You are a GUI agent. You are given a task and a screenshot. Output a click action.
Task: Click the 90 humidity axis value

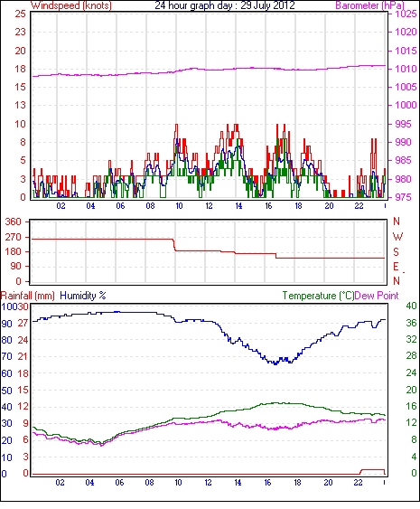pyautogui.click(x=7, y=324)
